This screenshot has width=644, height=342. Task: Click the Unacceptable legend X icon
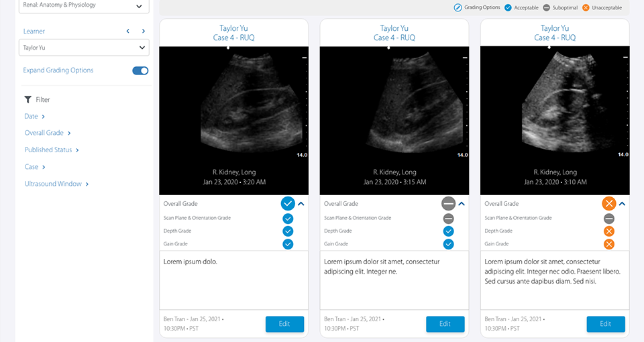coord(586,7)
